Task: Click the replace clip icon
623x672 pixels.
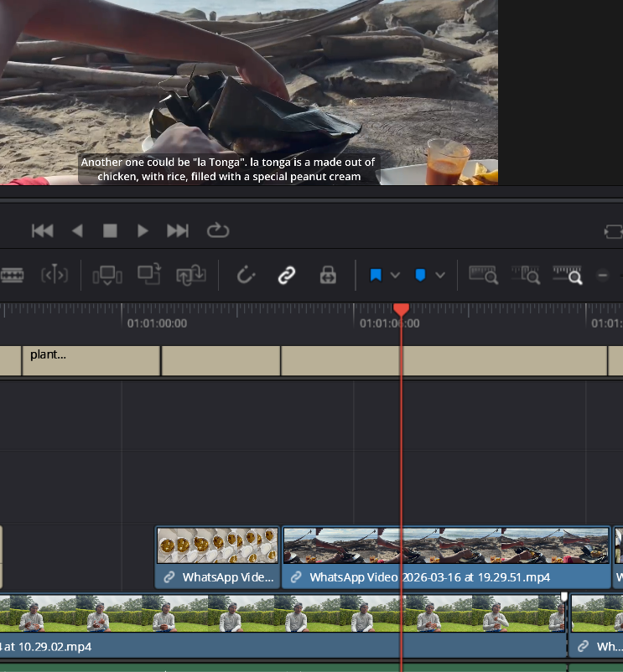Action: click(190, 275)
